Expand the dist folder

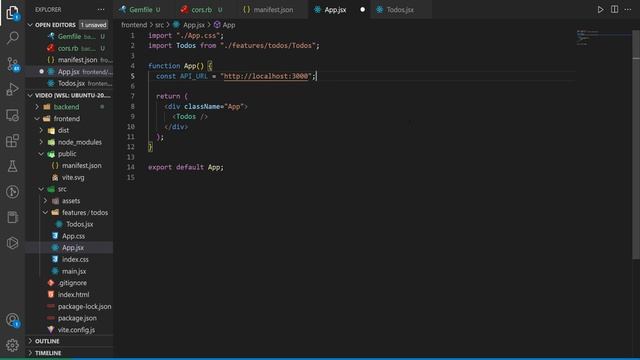[x=63, y=131]
